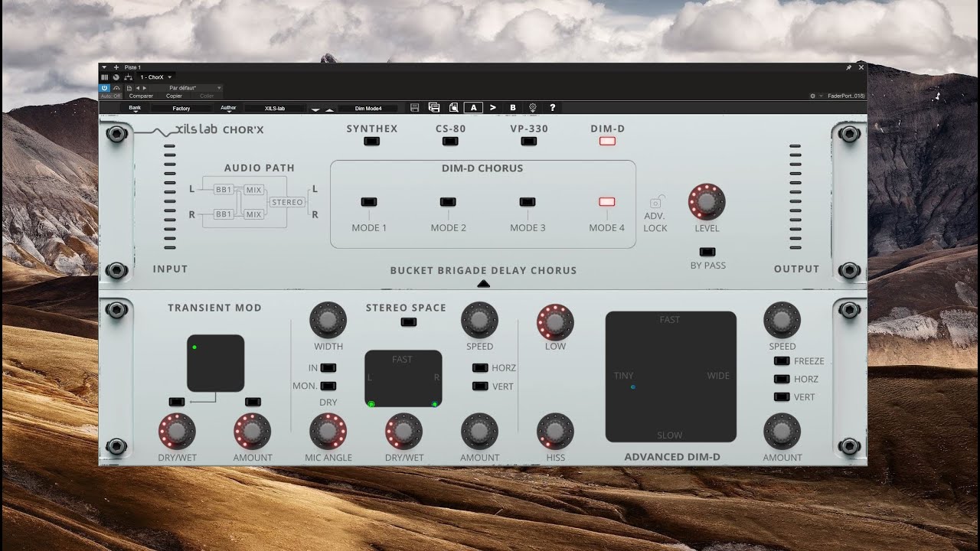Go to next preset with right arrow
Viewport: 980px width, 551px height.
(x=145, y=88)
